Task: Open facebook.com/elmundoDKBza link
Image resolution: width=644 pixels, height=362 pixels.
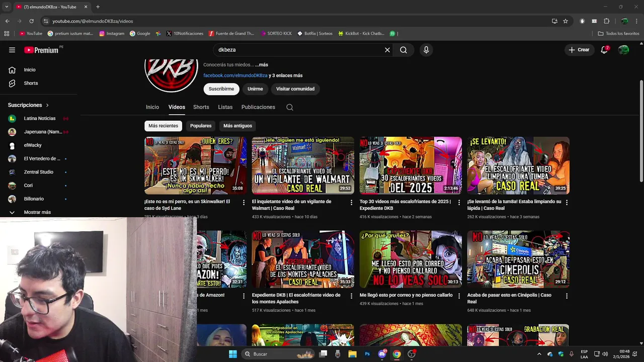Action: pos(235,75)
